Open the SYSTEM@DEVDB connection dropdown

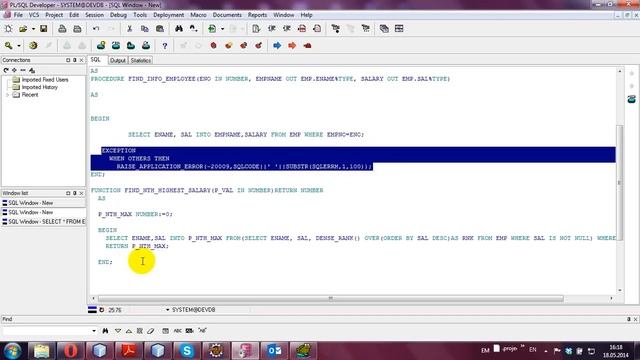point(167,310)
